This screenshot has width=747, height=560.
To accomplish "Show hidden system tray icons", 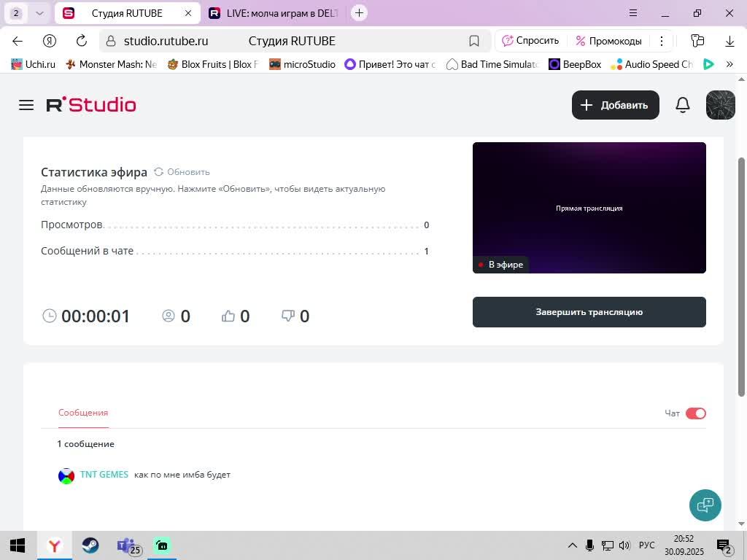I will [573, 545].
